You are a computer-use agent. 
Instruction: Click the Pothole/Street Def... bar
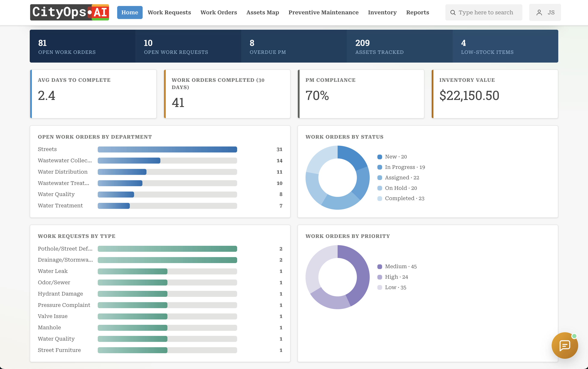(x=167, y=249)
